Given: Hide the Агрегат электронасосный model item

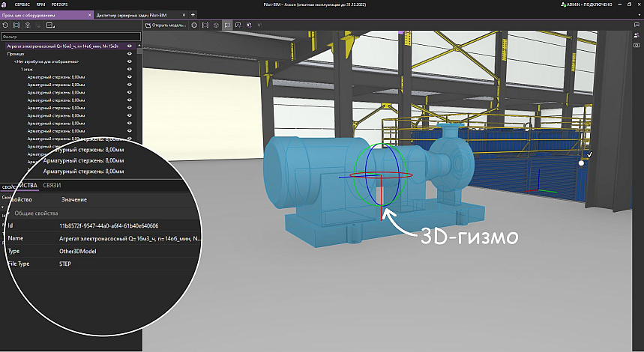Looking at the screenshot, I should tap(130, 46).
